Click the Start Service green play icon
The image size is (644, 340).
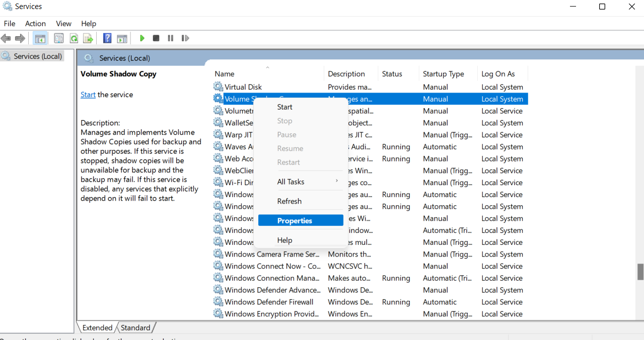(x=142, y=38)
